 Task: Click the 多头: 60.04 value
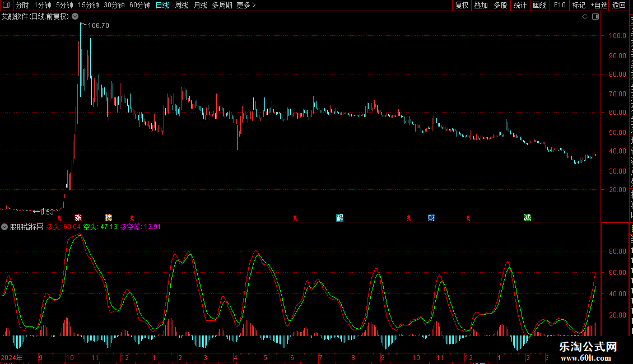pos(63,227)
